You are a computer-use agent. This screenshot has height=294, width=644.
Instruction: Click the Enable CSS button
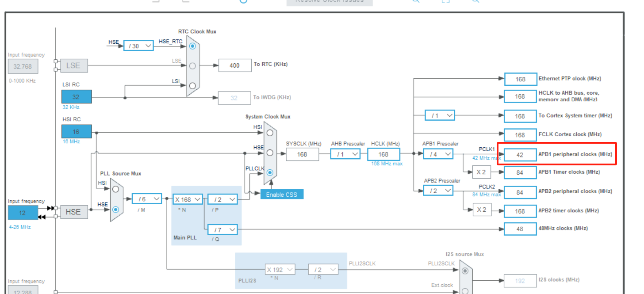(282, 195)
